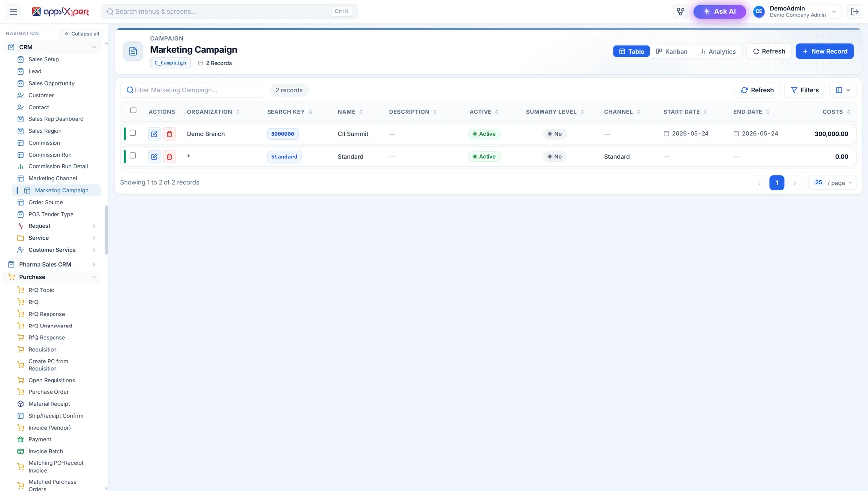Image resolution: width=868 pixels, height=491 pixels.
Task: Delete the CII Summit record
Action: point(169,134)
